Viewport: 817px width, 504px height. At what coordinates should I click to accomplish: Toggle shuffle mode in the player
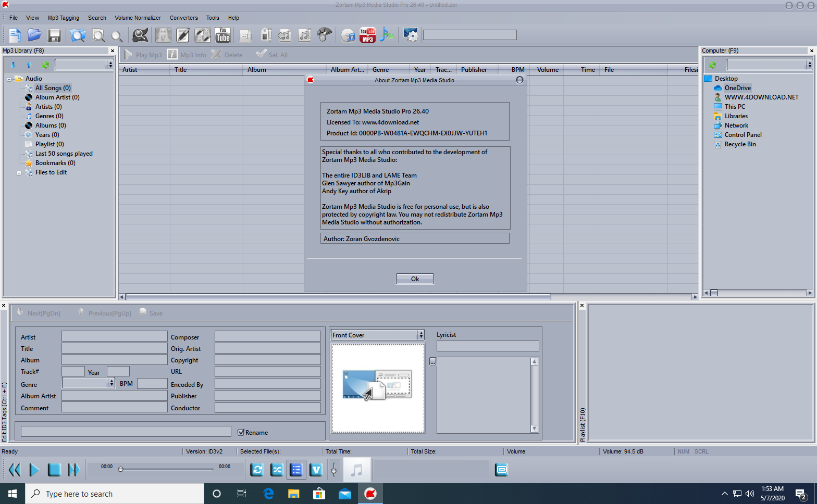click(x=277, y=470)
